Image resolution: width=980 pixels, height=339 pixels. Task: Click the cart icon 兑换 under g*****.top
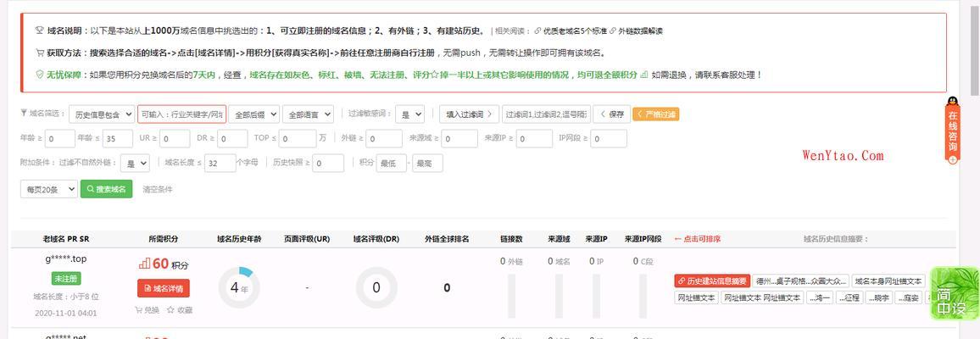tap(147, 309)
